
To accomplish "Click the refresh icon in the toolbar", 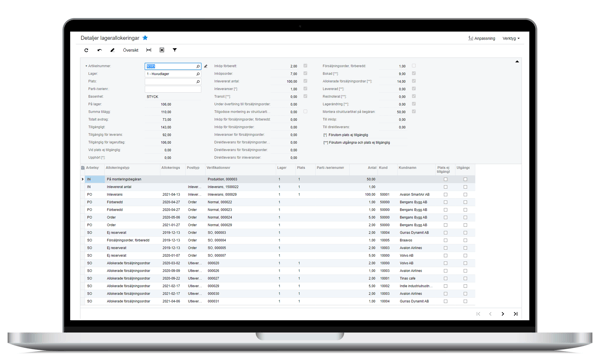I will (x=86, y=50).
